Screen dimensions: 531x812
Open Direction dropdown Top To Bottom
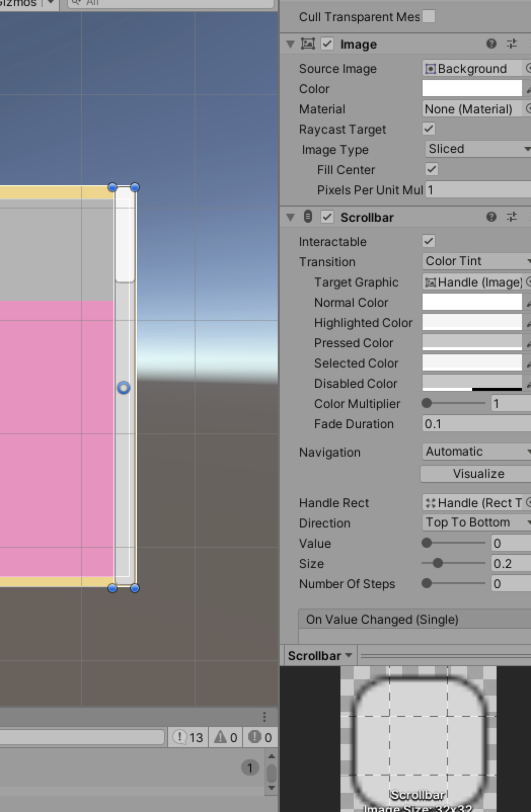476,522
